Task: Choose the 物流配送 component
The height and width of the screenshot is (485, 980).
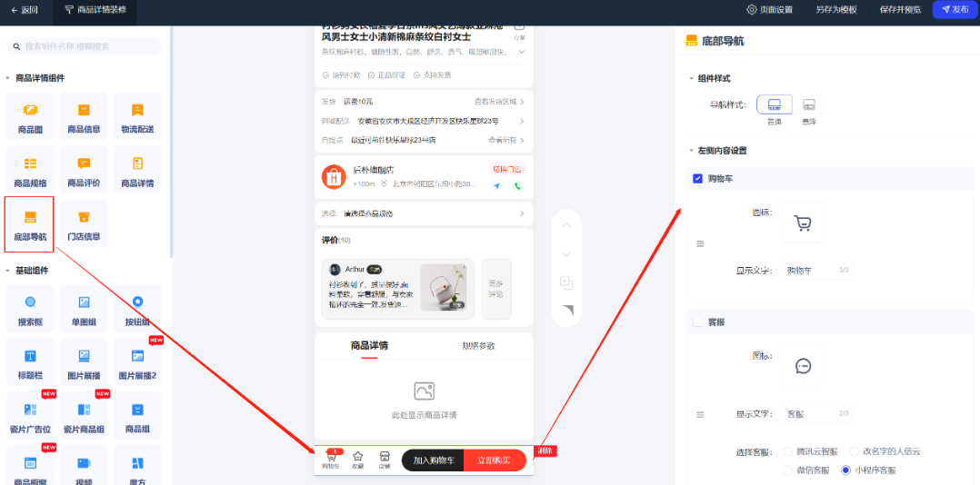Action: click(x=137, y=115)
